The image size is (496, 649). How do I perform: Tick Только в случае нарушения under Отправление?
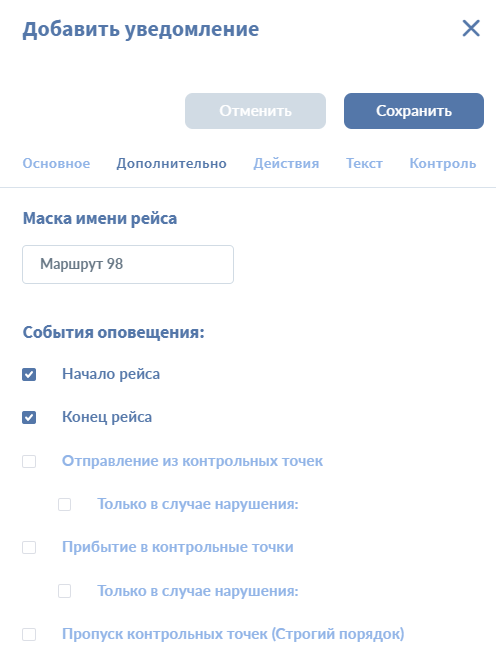point(65,505)
